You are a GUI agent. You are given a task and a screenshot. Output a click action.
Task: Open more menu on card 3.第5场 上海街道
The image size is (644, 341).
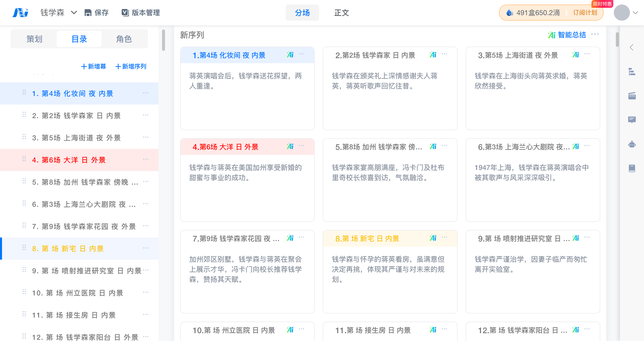click(x=587, y=54)
